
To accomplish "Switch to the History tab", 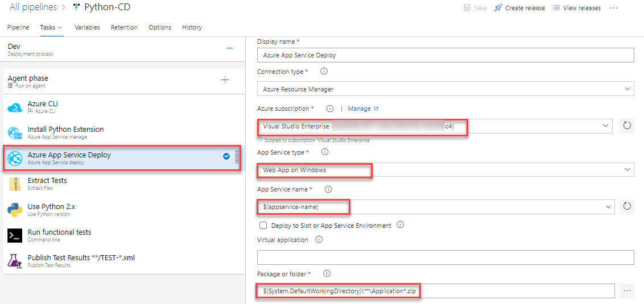I will click(x=192, y=27).
